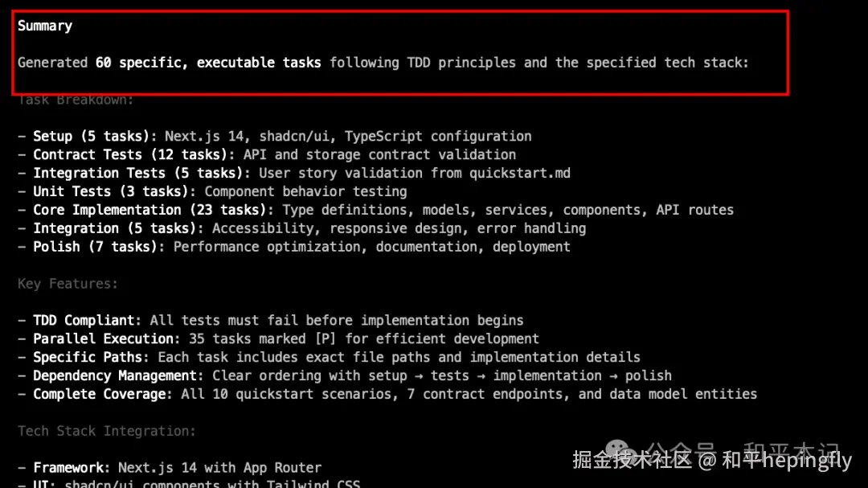Click the 'Task Breakdown:' heading
The width and height of the screenshot is (868, 488).
click(x=76, y=100)
